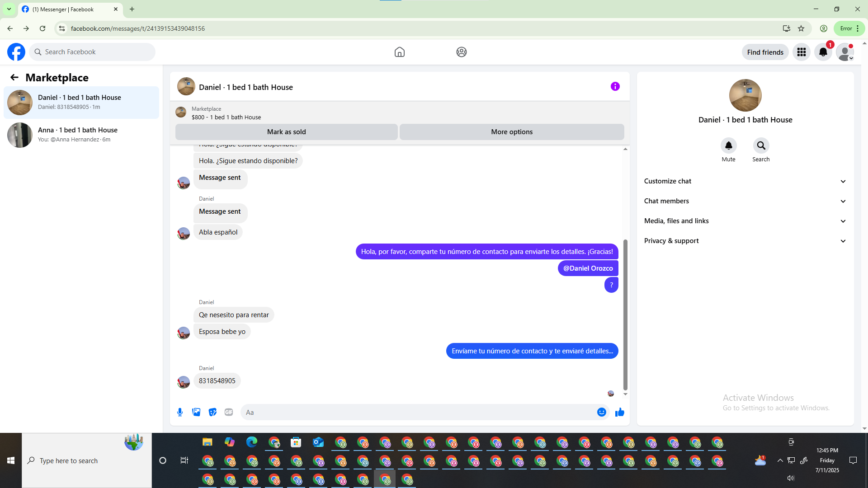Choose a sticker
Viewport: 868px width, 488px height.
(212, 412)
